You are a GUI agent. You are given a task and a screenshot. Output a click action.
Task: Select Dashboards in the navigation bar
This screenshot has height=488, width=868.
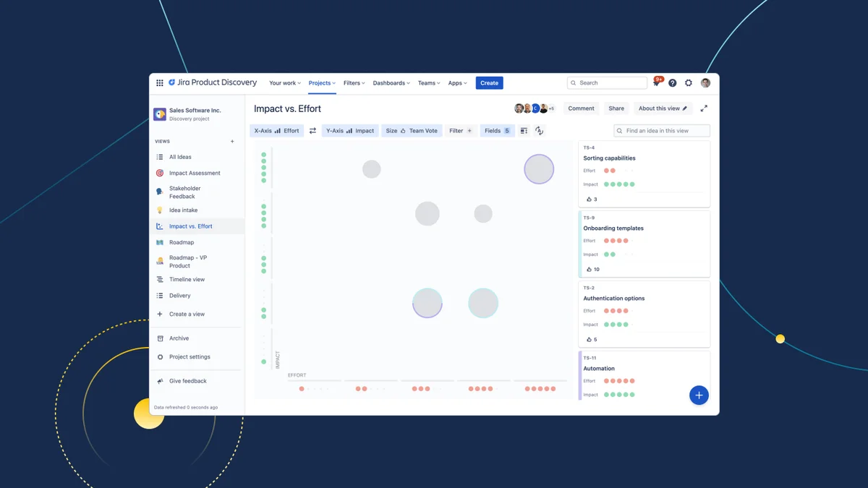click(391, 82)
